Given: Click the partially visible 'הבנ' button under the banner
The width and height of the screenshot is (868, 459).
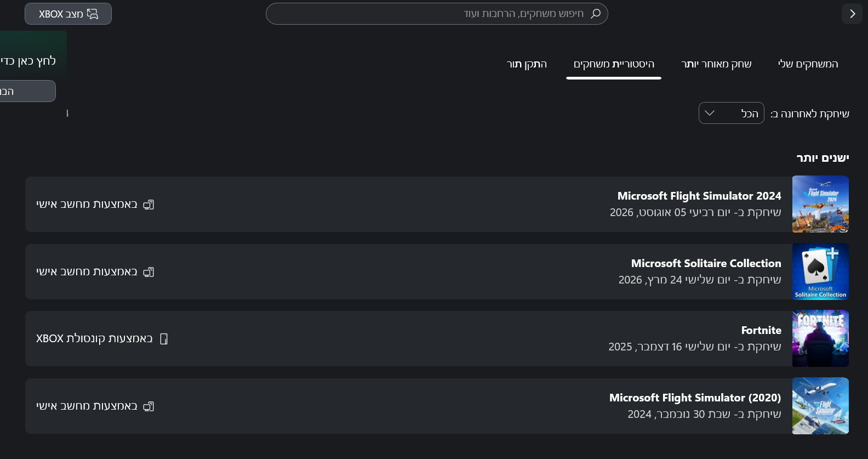Looking at the screenshot, I should coord(27,91).
